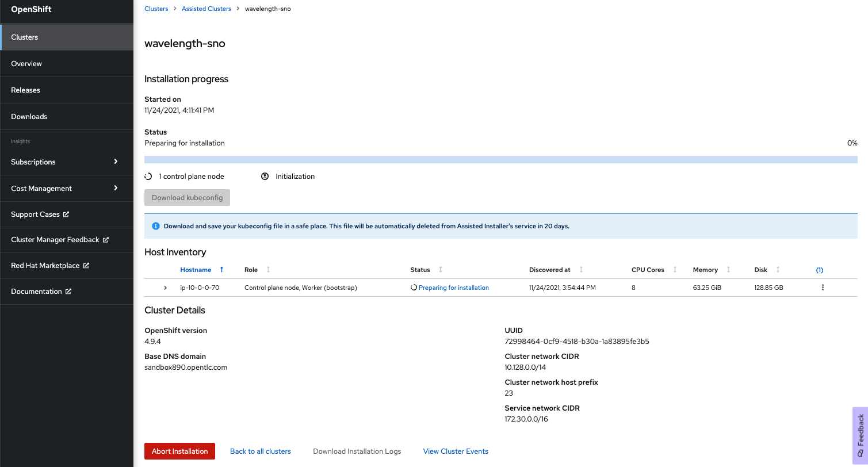The image size is (868, 467).
Task: Click the OpenShift version 4.9.4 value
Action: tap(152, 342)
